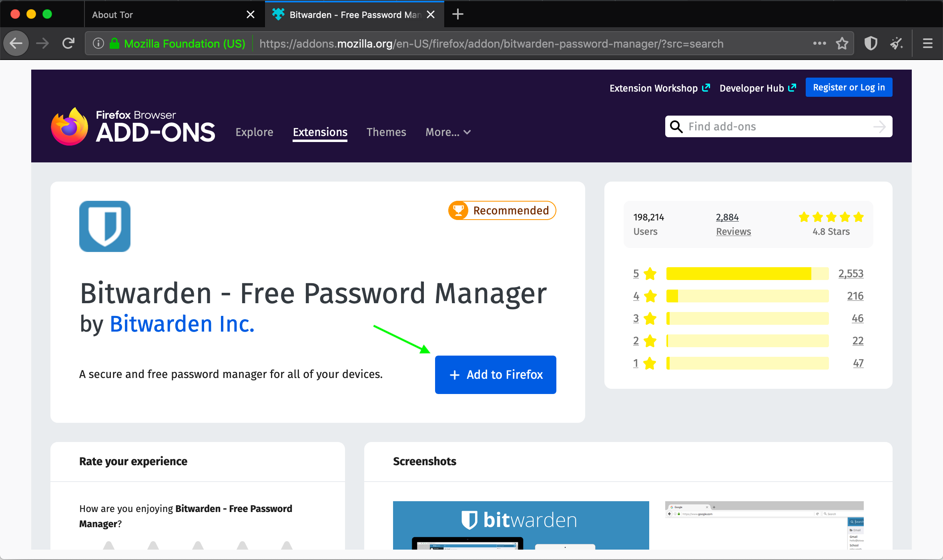Close the Bitwarden tab
The height and width of the screenshot is (560, 943).
pyautogui.click(x=431, y=14)
